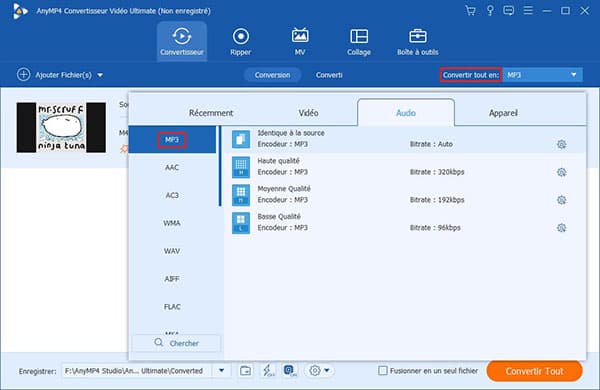Select the Bitrate : Auto text
The height and width of the screenshot is (390, 600).
[x=431, y=144]
